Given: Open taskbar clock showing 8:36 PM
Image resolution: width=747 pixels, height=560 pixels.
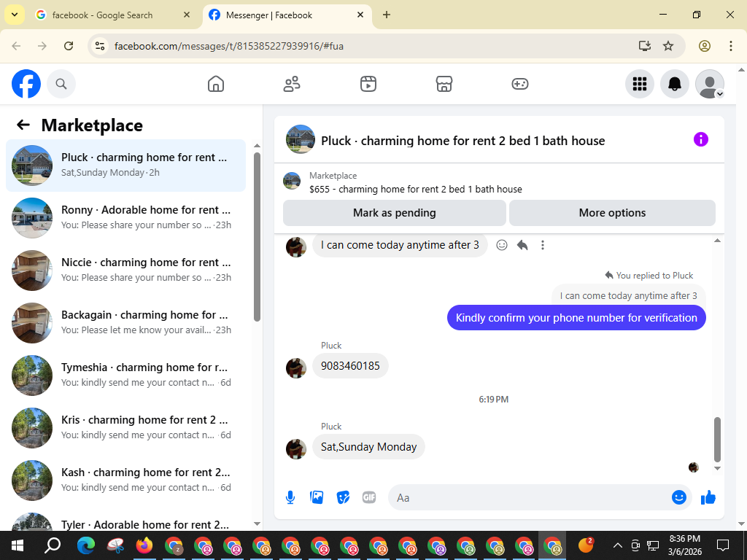Looking at the screenshot, I should coord(684,545).
